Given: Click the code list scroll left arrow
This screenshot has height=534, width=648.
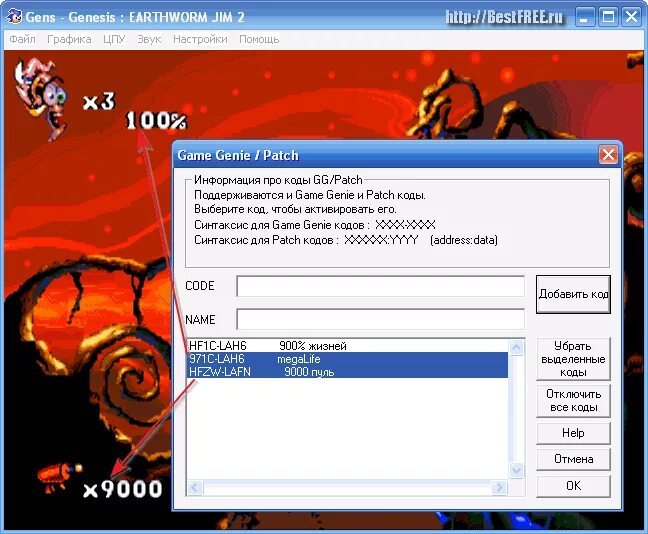Looking at the screenshot, I should tap(195, 488).
